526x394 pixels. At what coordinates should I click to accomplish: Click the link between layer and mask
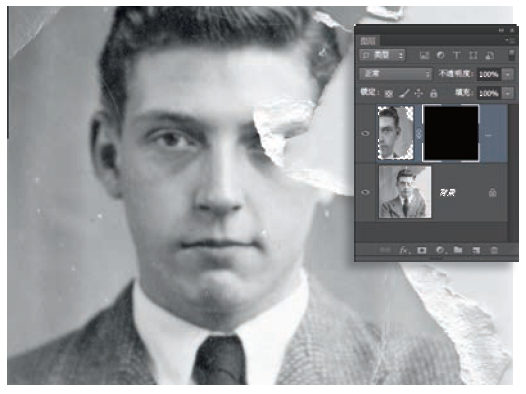click(x=418, y=133)
